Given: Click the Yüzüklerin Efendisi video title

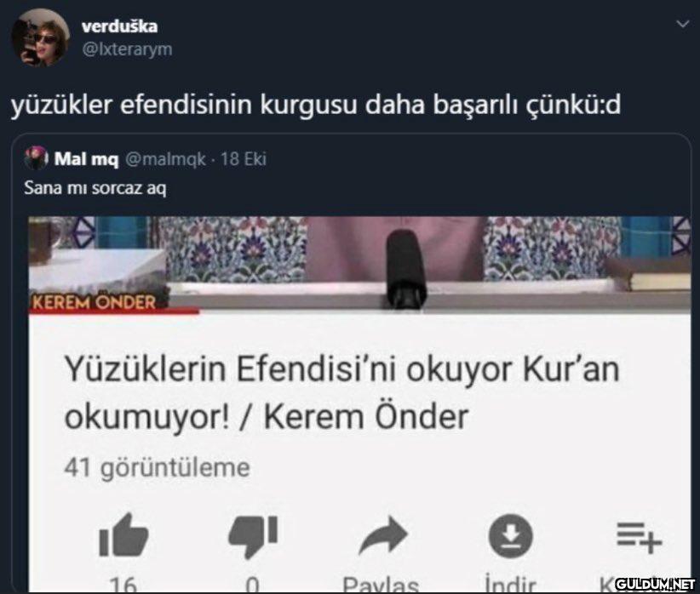Looking at the screenshot, I should tap(342, 392).
